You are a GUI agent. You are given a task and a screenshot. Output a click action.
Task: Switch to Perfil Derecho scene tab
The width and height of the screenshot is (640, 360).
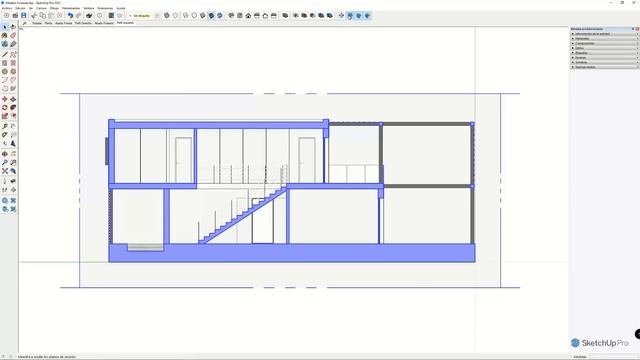coord(83,23)
